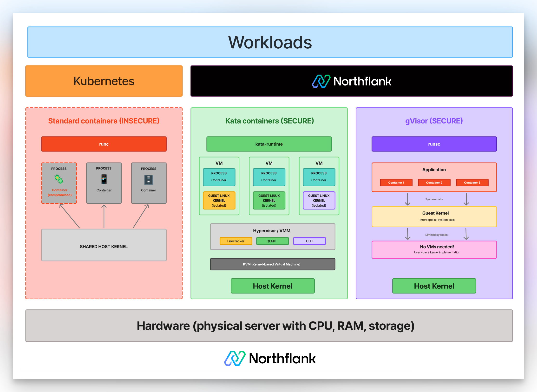Click the No VMs needed! pink box
Image resolution: width=537 pixels, height=392 pixels.
click(434, 250)
